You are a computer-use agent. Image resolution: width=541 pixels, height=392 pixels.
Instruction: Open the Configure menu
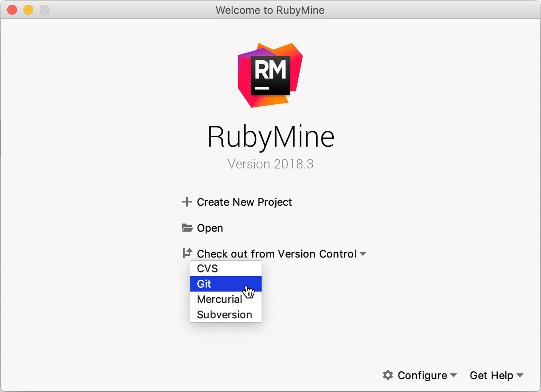[422, 375]
